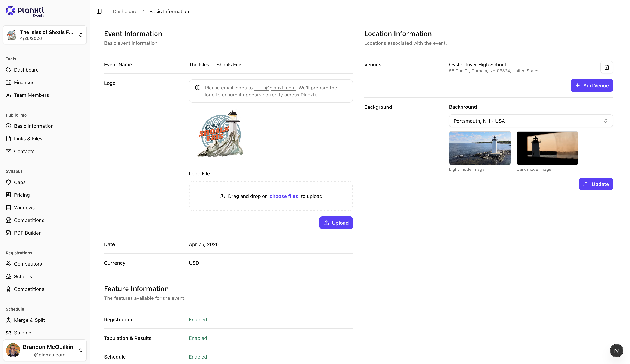Open Links & Files under Public Info
The height and width of the screenshot is (364, 630).
[28, 138]
